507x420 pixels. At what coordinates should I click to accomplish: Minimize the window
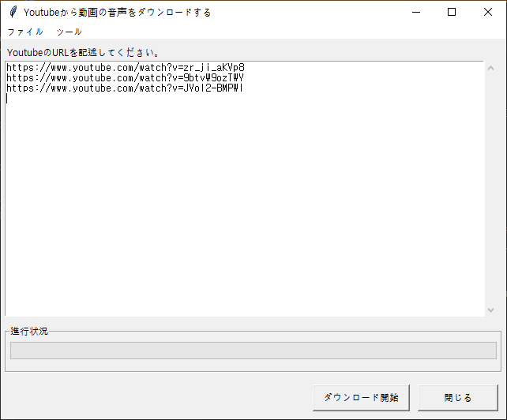pyautogui.click(x=416, y=12)
